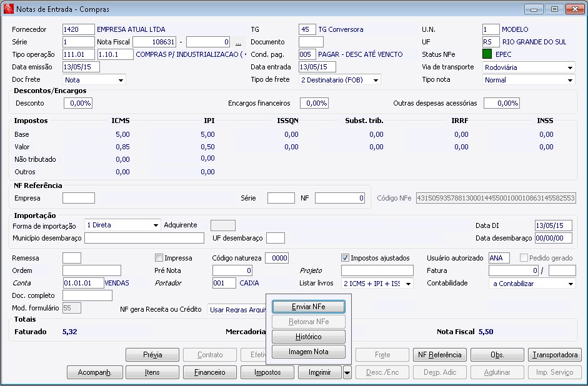Click the Fornecedor code input field

[77, 29]
